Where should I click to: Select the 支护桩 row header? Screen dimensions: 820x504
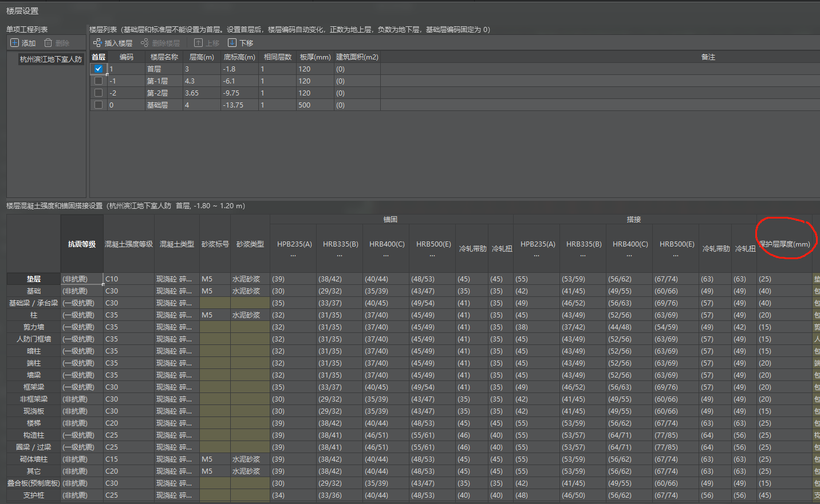(34, 495)
